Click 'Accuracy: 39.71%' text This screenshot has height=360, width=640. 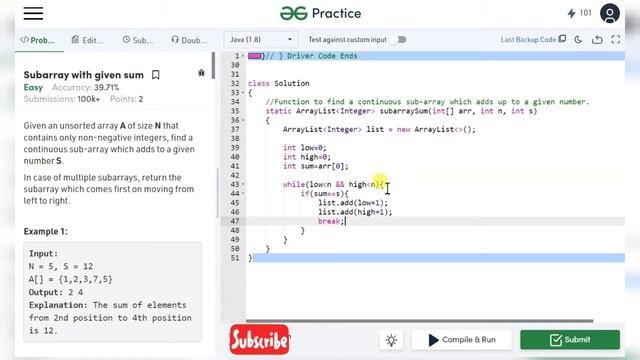(86, 87)
